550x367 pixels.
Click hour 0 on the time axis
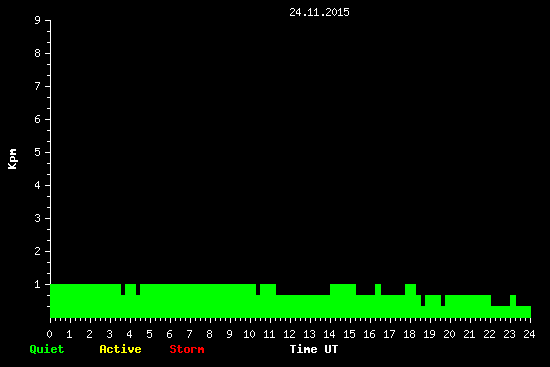point(49,334)
